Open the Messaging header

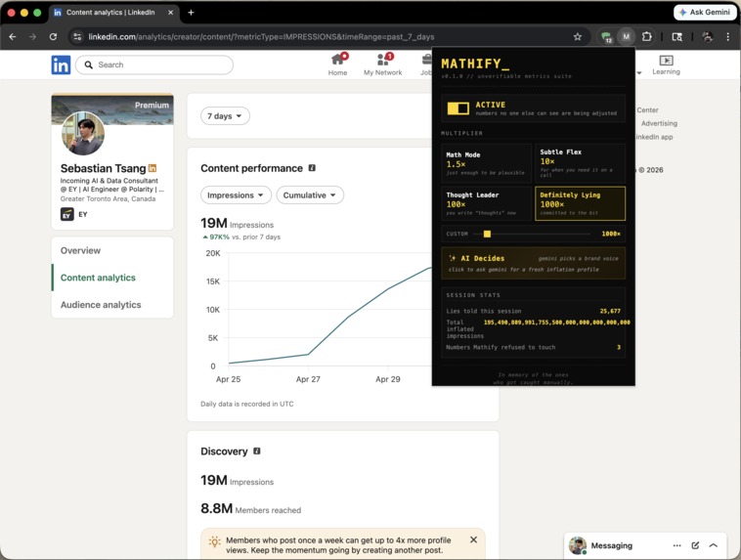coord(612,545)
